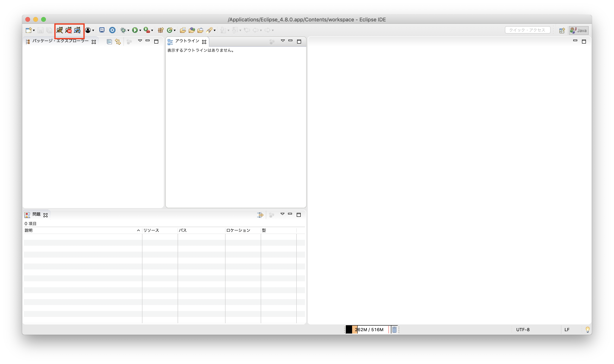
Task: Open Problems view menu triangle
Action: coord(282,214)
